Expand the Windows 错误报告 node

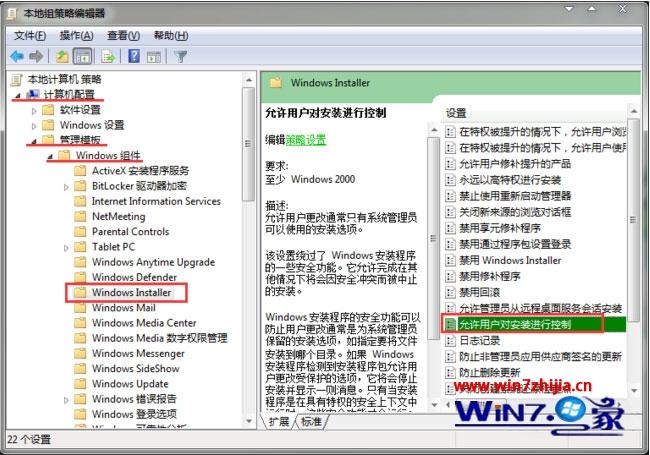[x=66, y=400]
